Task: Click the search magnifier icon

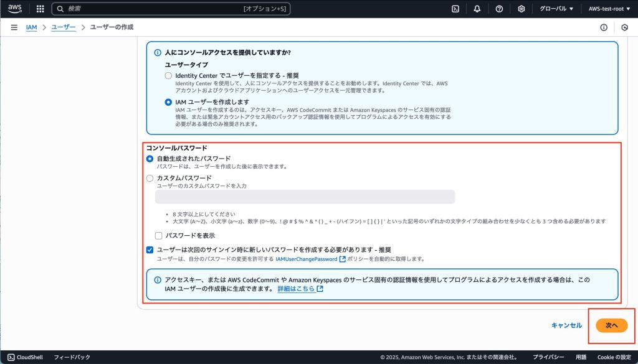Action: (60, 9)
